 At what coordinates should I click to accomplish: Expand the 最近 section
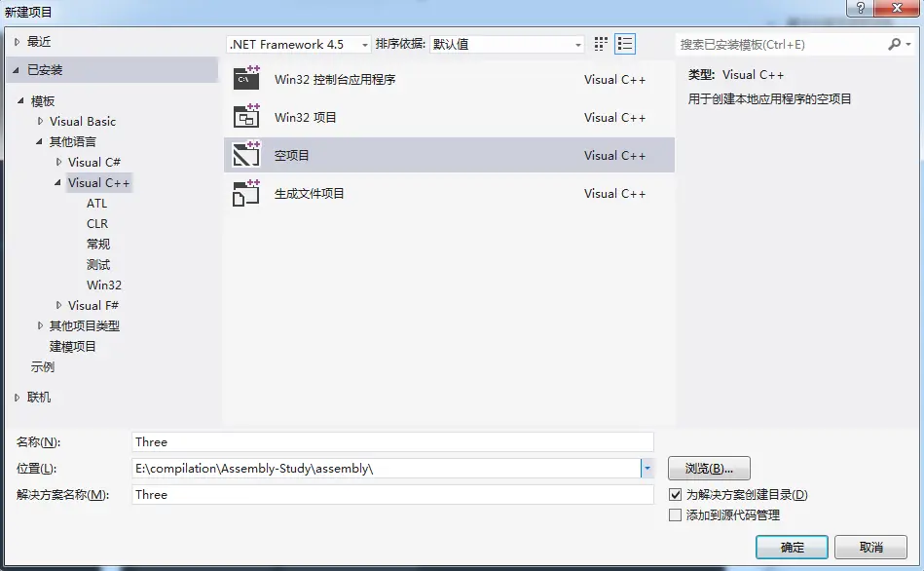coord(18,42)
